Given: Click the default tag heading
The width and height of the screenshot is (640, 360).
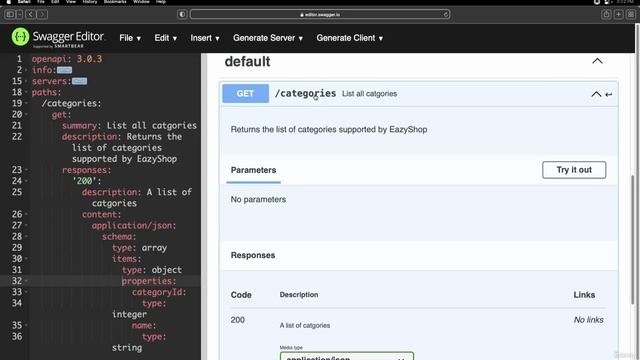Looking at the screenshot, I should click(x=247, y=62).
